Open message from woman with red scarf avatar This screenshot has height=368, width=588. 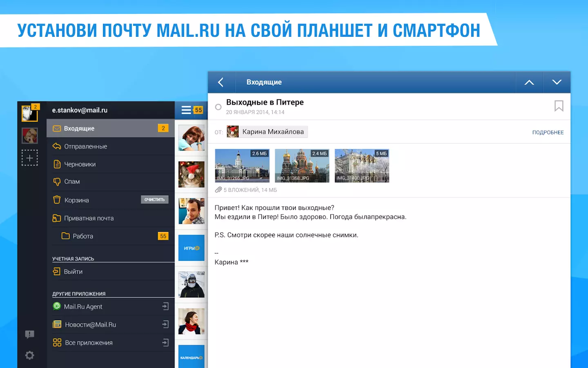192,321
